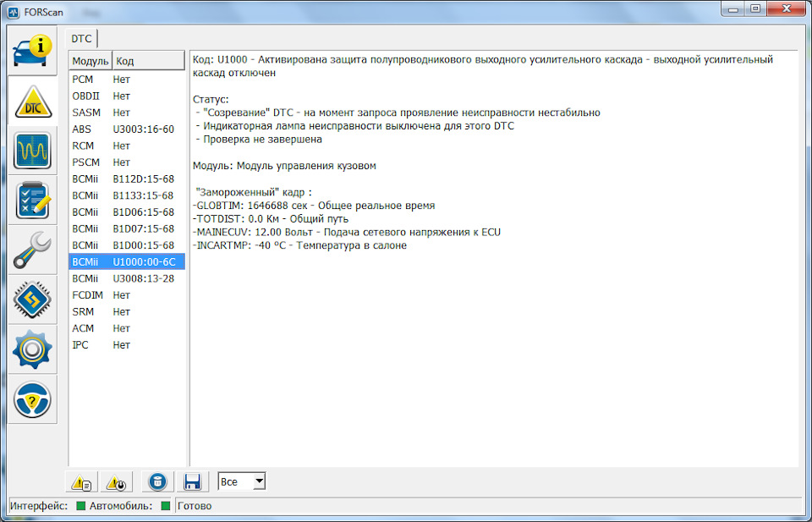812x522 pixels.
Task: Open the Все filter dropdown
Action: (x=242, y=481)
